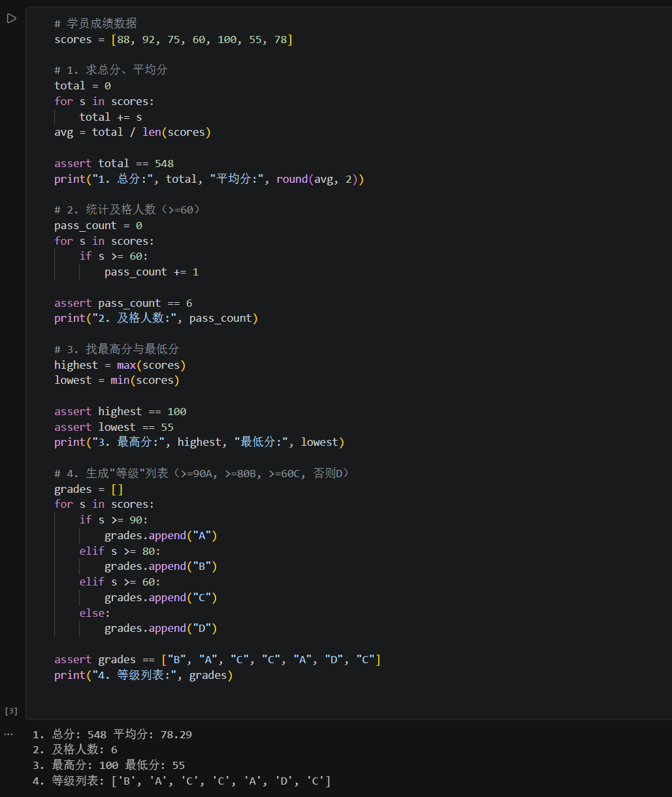Click output line showing 等级列表 result
The image size is (672, 797).
(182, 781)
